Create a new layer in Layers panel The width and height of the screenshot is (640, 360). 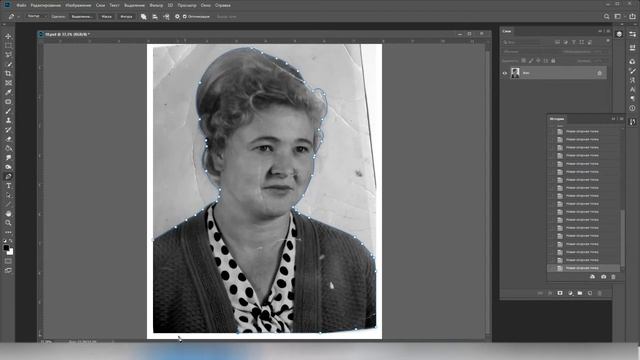click(590, 293)
